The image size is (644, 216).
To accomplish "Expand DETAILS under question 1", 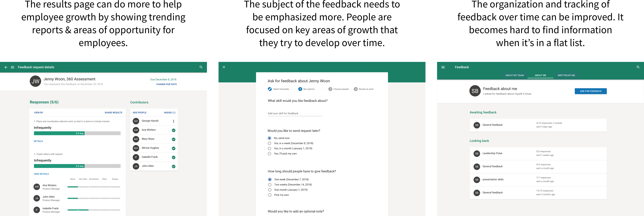I will (x=38, y=141).
